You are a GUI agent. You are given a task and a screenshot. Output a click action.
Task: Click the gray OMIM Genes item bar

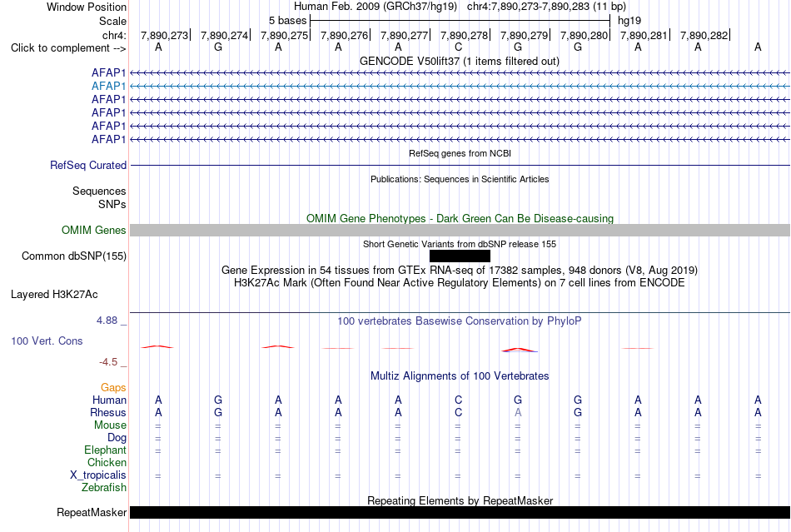[x=460, y=231]
